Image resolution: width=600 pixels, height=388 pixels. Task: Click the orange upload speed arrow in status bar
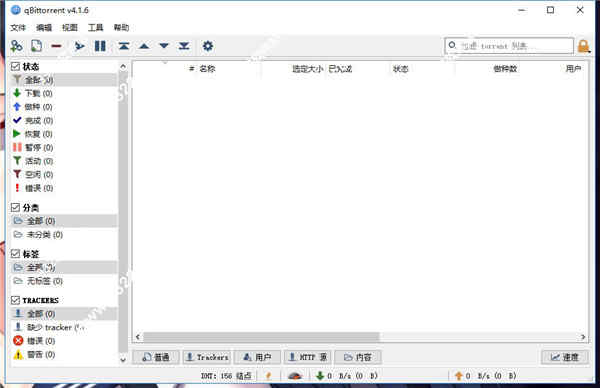[459, 376]
